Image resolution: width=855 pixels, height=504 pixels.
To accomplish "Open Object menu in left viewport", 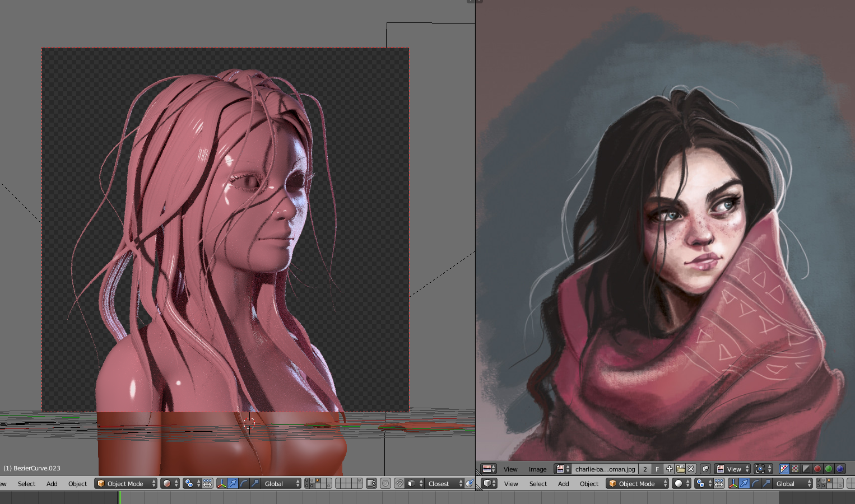I will (x=77, y=483).
